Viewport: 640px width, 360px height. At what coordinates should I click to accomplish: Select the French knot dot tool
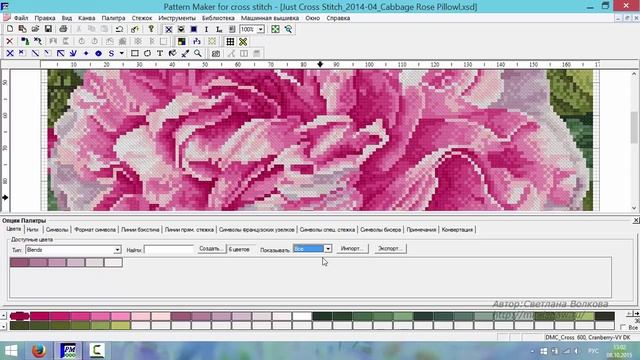pos(86,53)
